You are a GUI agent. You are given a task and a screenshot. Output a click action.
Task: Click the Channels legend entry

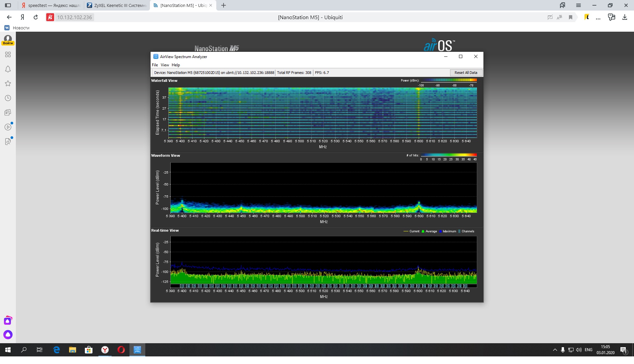(466, 231)
